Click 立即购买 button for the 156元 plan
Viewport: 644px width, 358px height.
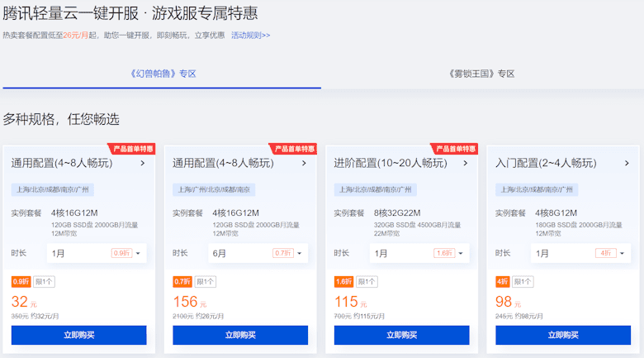[240, 335]
